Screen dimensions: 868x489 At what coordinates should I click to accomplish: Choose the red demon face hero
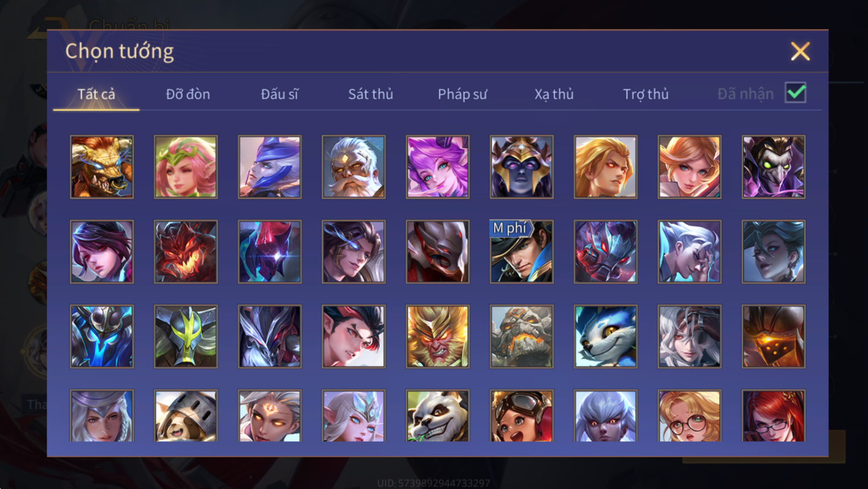point(186,252)
